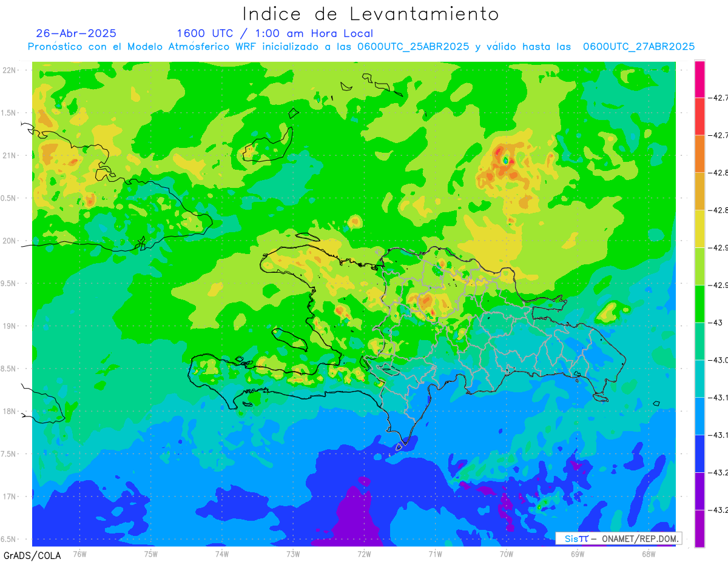The height and width of the screenshot is (562, 728).
Task: Click the sky-blue swatch in the color legend
Action: 699,416
